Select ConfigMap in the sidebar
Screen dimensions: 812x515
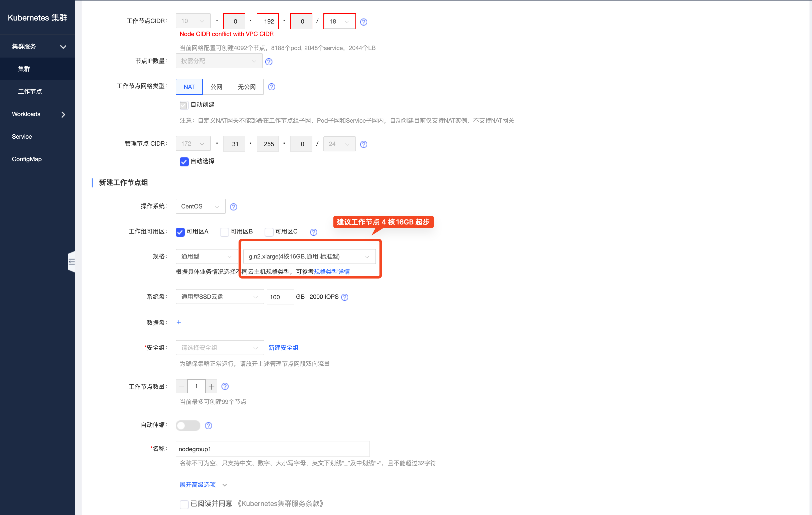pyautogui.click(x=27, y=159)
